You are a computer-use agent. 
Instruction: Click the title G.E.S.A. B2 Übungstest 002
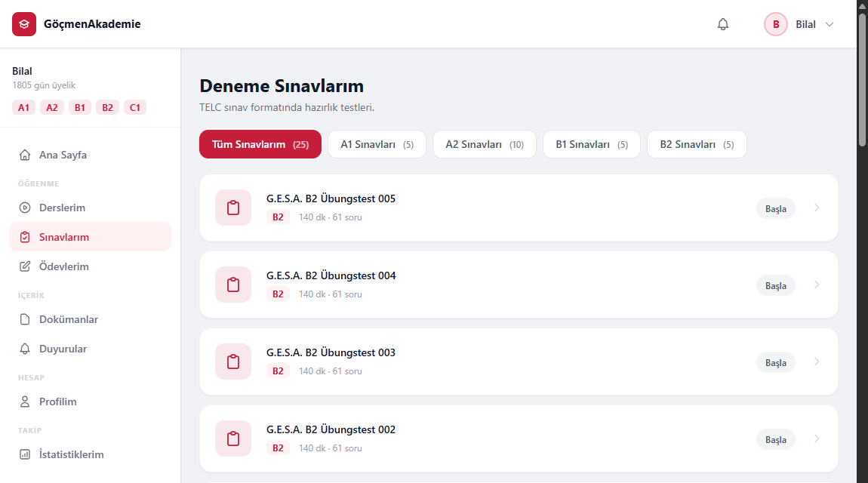[331, 429]
